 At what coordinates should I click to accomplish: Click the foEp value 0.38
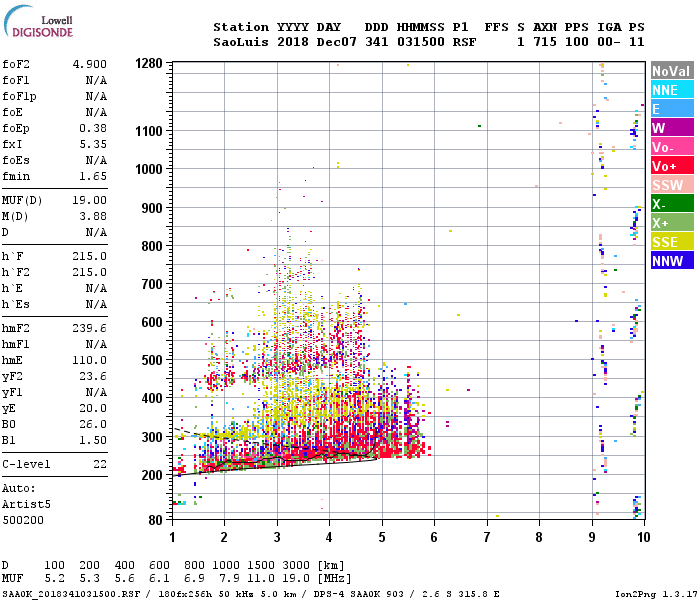tap(93, 128)
